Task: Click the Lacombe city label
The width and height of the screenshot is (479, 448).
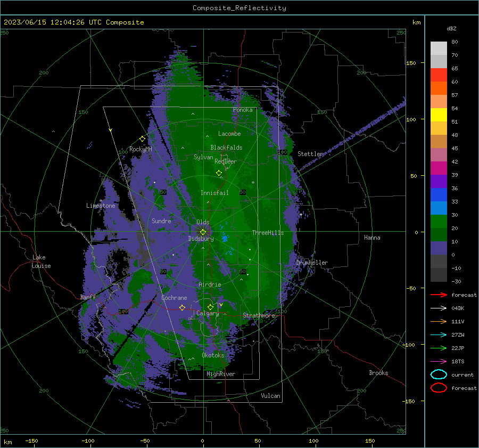Action: (x=229, y=134)
